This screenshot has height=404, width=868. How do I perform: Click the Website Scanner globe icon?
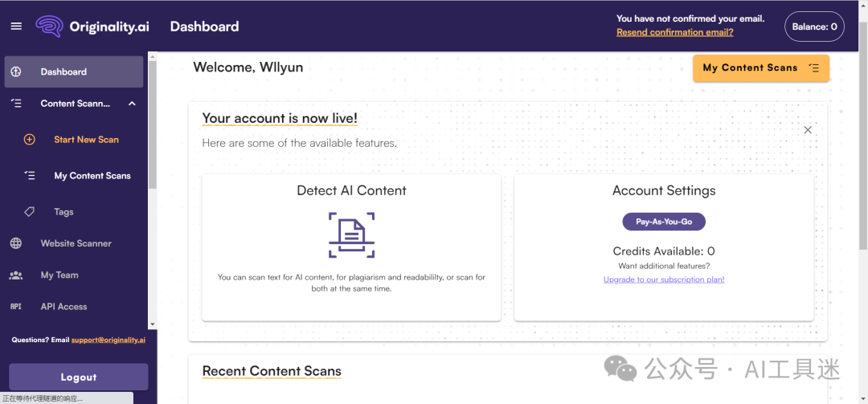coord(16,243)
